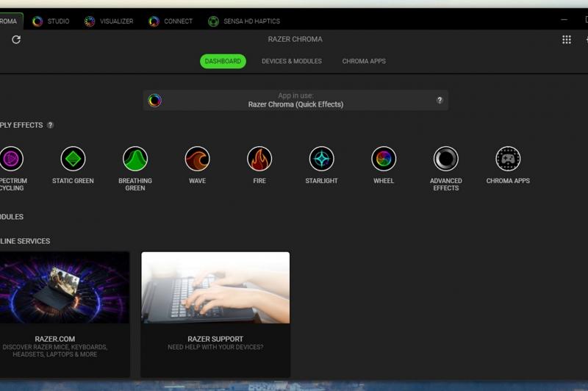Click 'Razer Chroma (Quick Effects)' text

295,104
